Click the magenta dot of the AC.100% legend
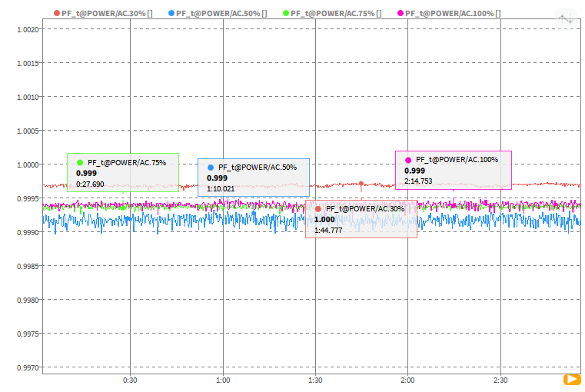The width and height of the screenshot is (585, 392). tap(400, 14)
